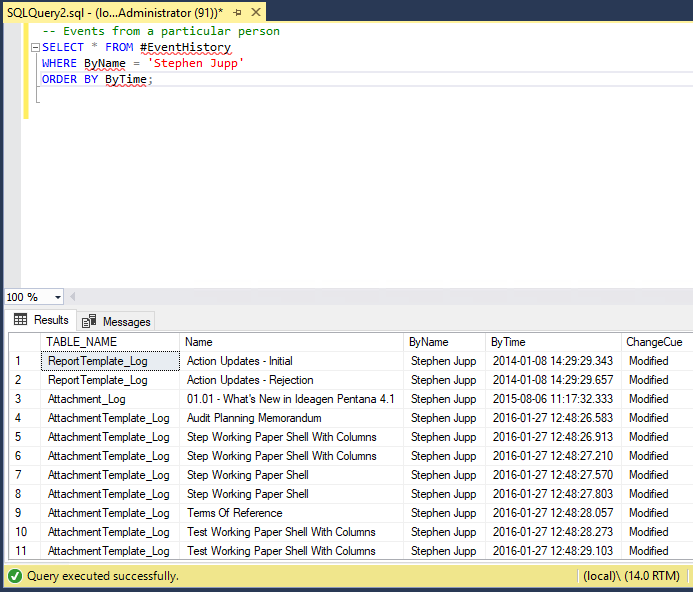This screenshot has height=592, width=693.
Task: Open the 100 % zoom dropdown
Action: (x=58, y=297)
